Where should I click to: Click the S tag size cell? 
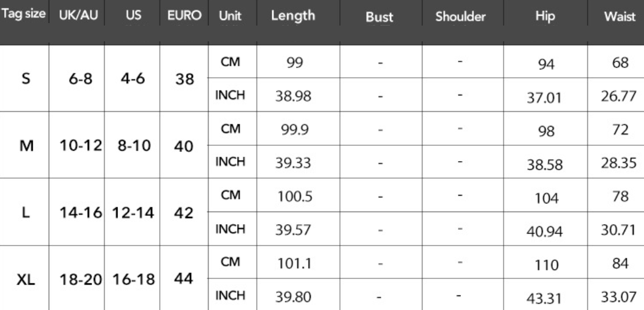[x=26, y=78]
